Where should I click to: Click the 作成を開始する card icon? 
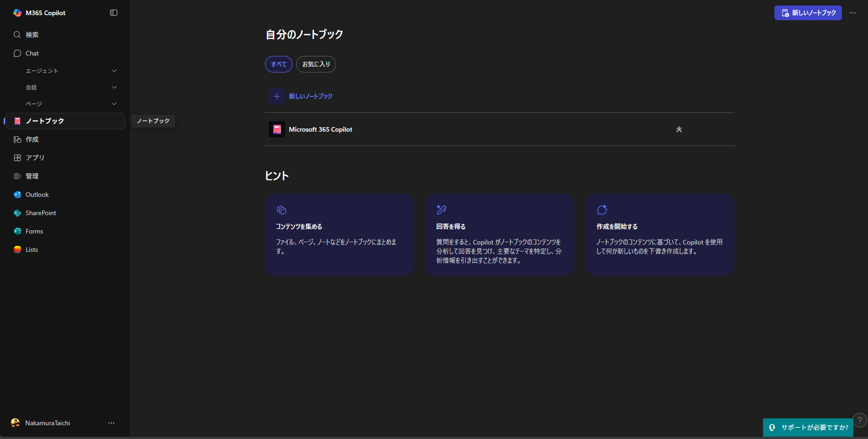[602, 210]
